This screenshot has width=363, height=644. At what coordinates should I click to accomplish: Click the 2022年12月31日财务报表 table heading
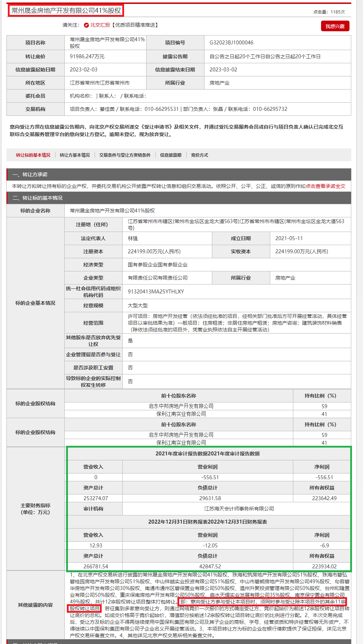[x=208, y=522]
